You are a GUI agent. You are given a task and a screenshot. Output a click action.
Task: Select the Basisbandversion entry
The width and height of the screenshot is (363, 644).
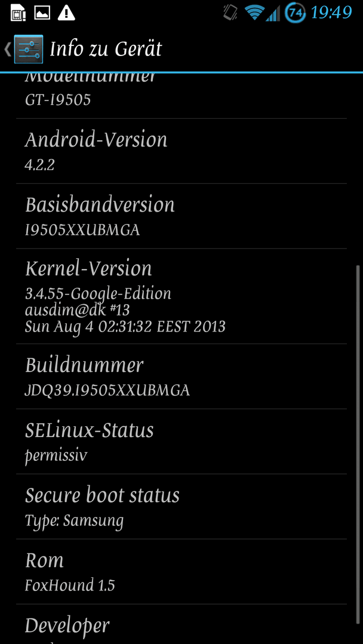click(181, 216)
